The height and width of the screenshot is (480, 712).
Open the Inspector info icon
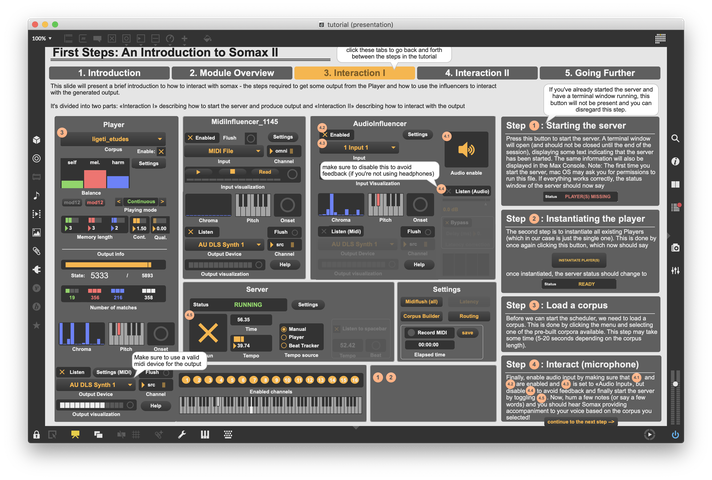click(x=675, y=161)
